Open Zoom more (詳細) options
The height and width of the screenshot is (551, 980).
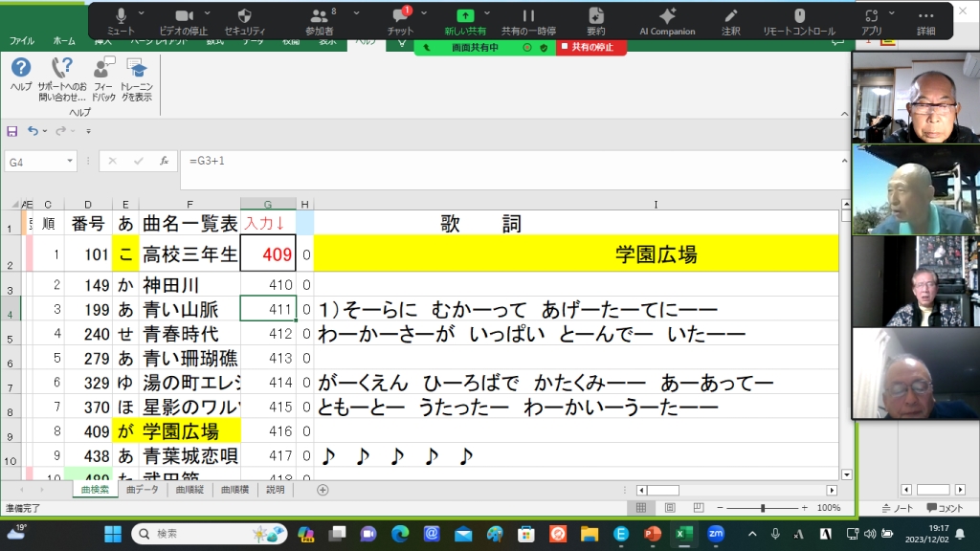[x=925, y=21]
